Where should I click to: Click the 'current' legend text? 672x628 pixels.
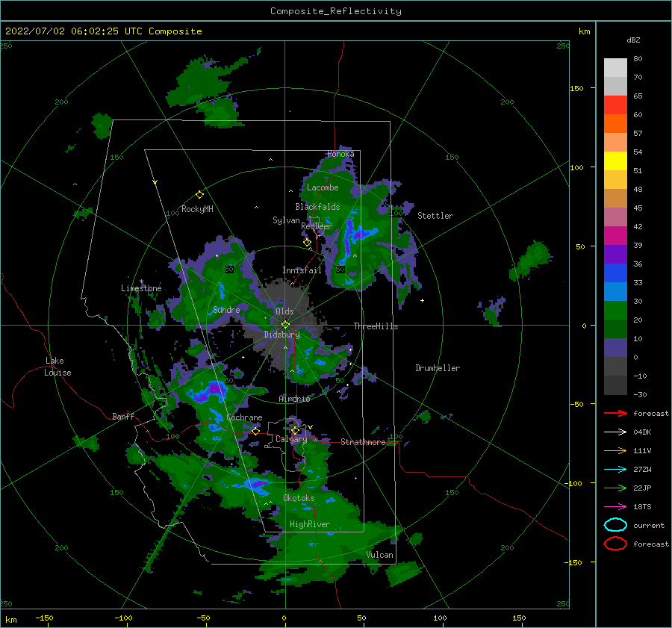tap(649, 525)
